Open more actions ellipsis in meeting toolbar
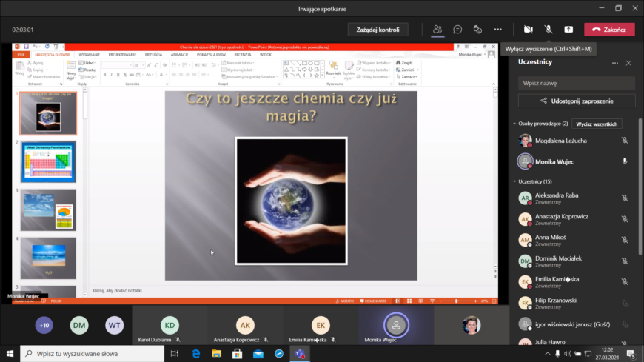 [x=497, y=29]
